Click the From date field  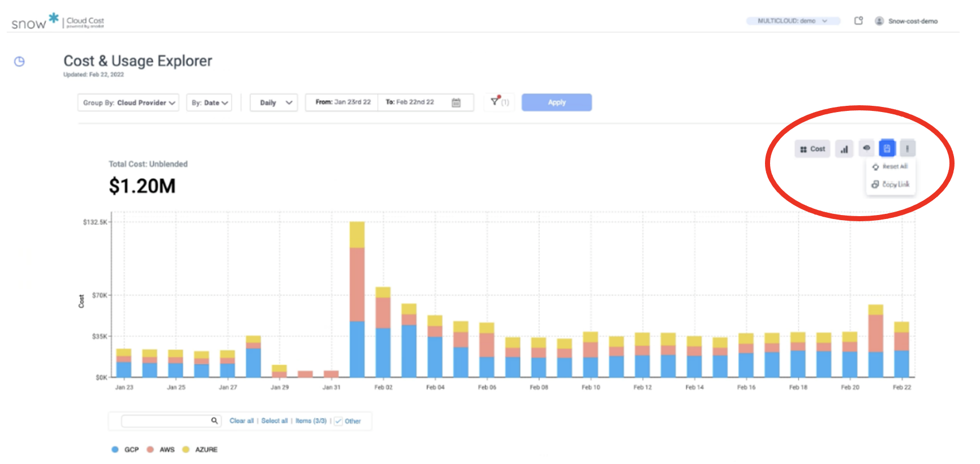(x=342, y=102)
